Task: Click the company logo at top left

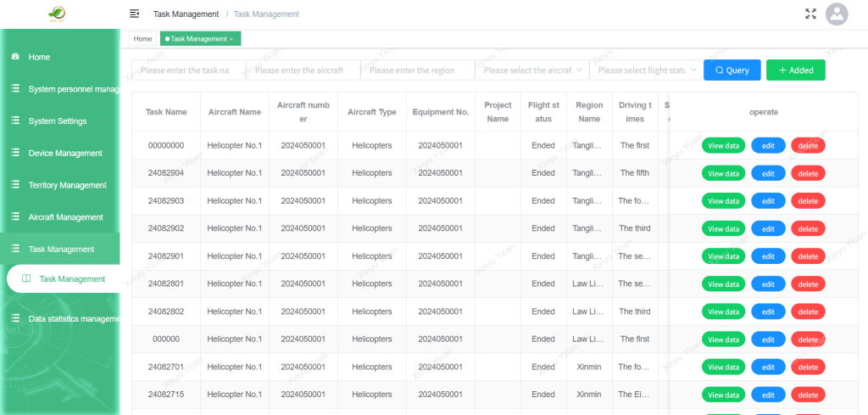Action: (58, 14)
